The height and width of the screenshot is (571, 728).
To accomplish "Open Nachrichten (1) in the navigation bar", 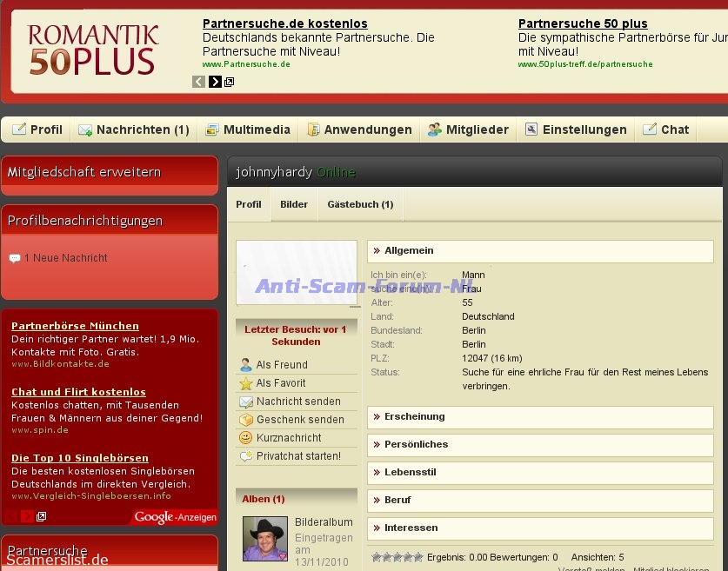I will coord(134,129).
